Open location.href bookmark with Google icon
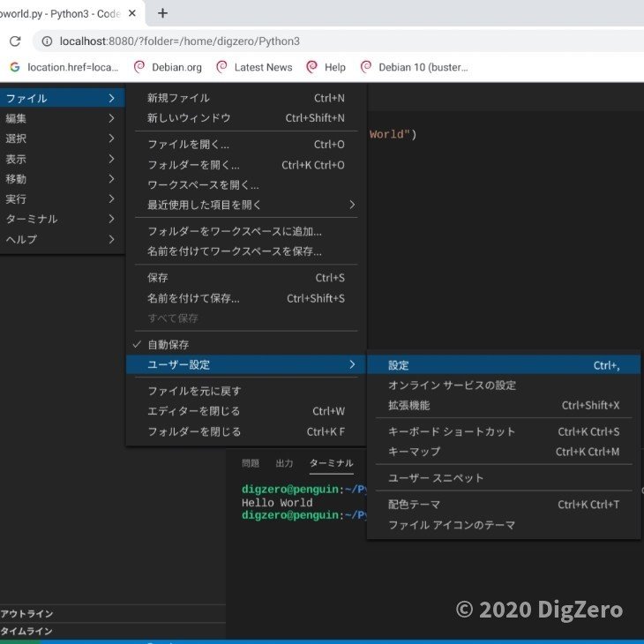The width and height of the screenshot is (644, 644). [64, 67]
